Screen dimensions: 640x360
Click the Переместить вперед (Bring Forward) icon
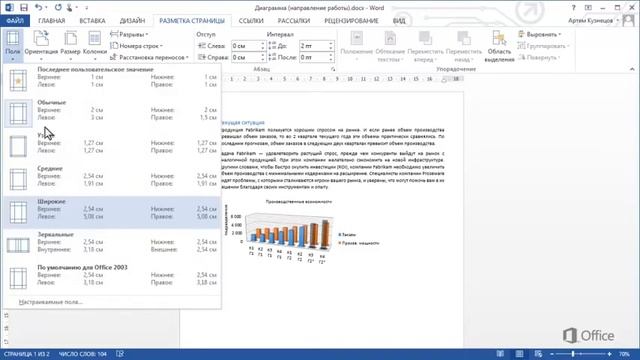(x=425, y=38)
